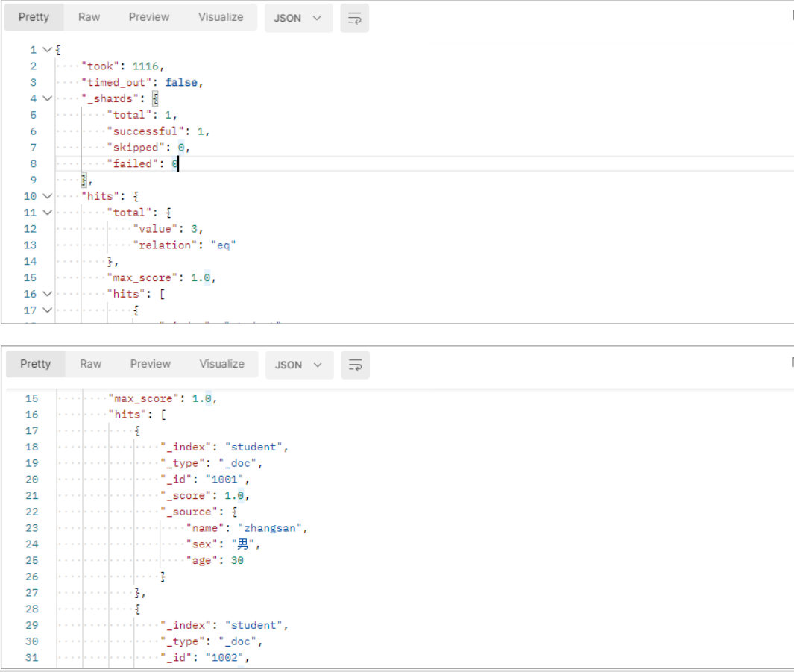Image resolution: width=794 pixels, height=672 pixels.
Task: Collapse "total" object fold arrow at line 11
Action: tap(47, 212)
